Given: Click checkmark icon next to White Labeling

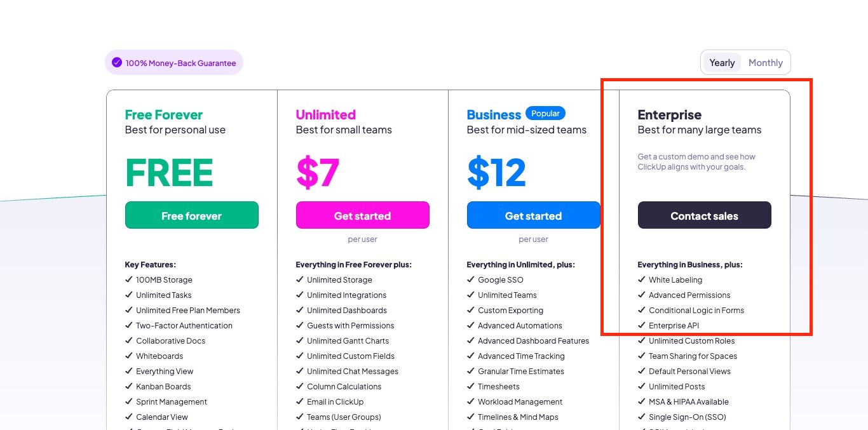Looking at the screenshot, I should click(x=642, y=279).
